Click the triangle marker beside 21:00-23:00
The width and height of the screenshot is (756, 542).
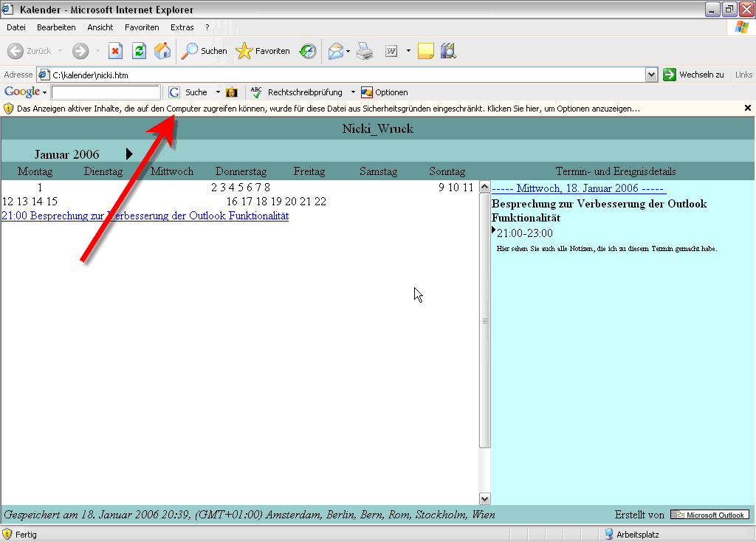coord(494,230)
